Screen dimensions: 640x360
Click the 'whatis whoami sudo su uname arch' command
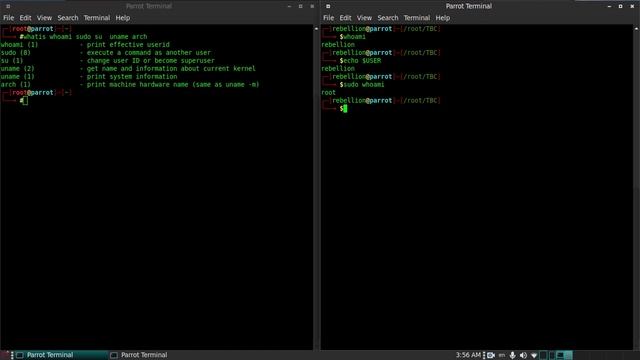(85, 37)
